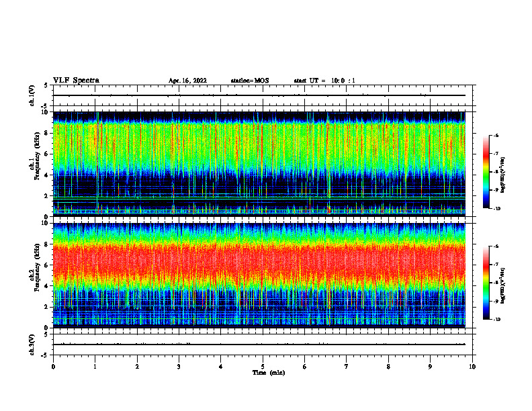The image size is (532, 411).
Task: Click the time axis end tick label "10"
Action: coord(472,367)
